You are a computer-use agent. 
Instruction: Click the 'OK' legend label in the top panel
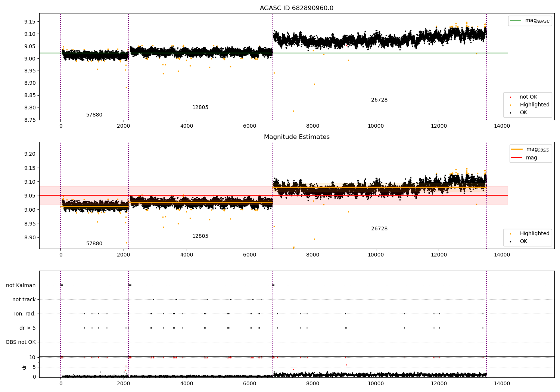pos(523,113)
